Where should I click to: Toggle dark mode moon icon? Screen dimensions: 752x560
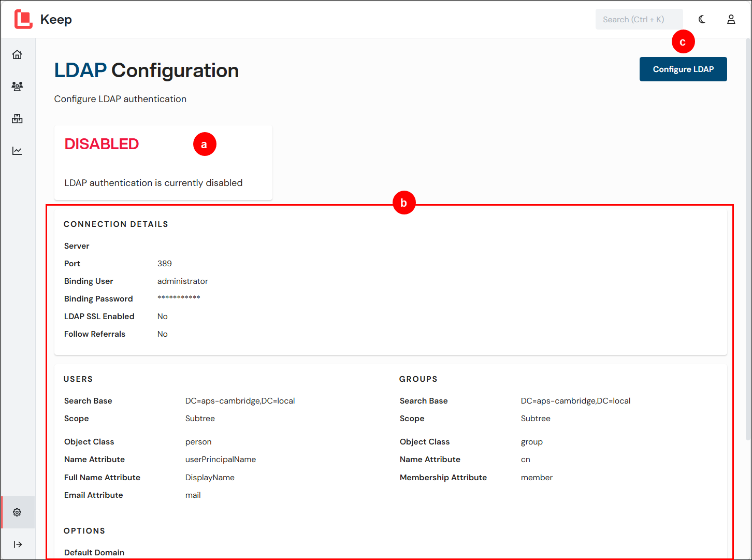tap(702, 19)
